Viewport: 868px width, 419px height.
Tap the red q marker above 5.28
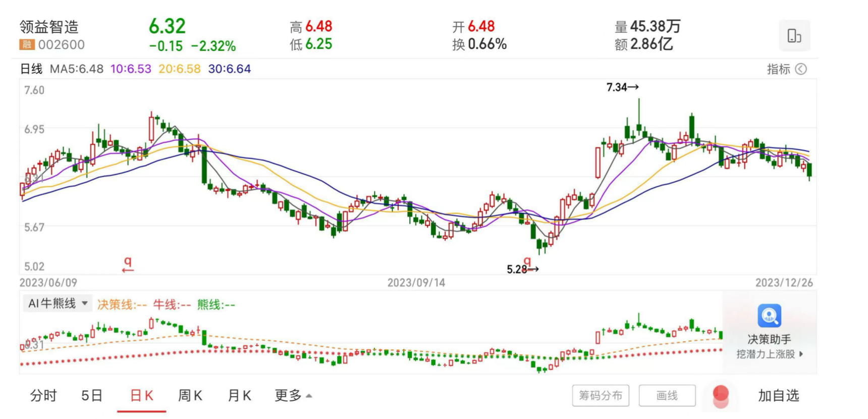pos(528,261)
